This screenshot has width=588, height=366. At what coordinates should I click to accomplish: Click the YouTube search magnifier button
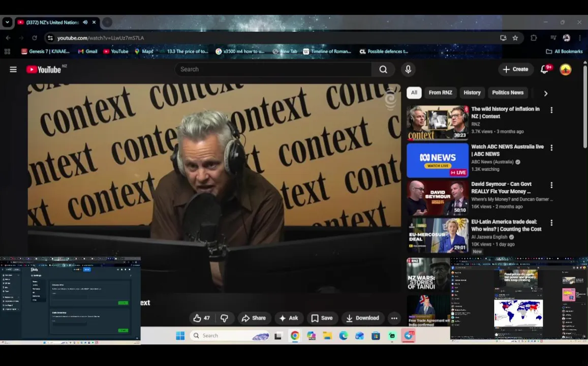tap(383, 69)
